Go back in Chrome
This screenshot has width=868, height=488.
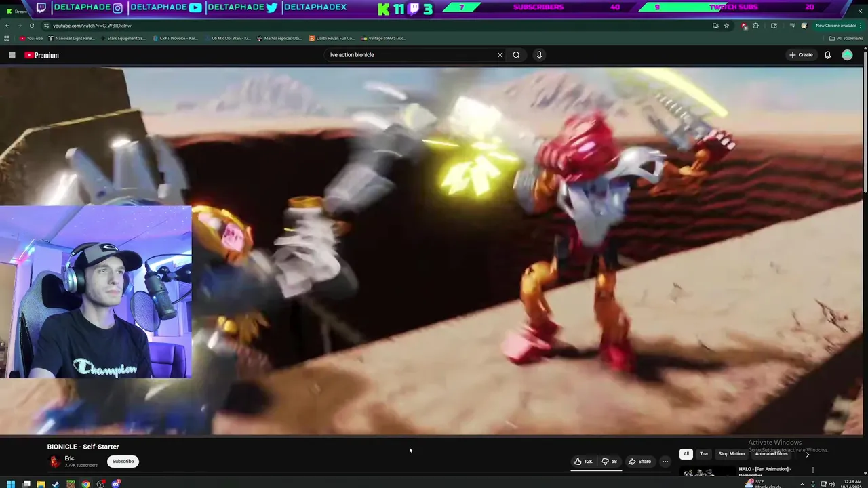(7, 26)
